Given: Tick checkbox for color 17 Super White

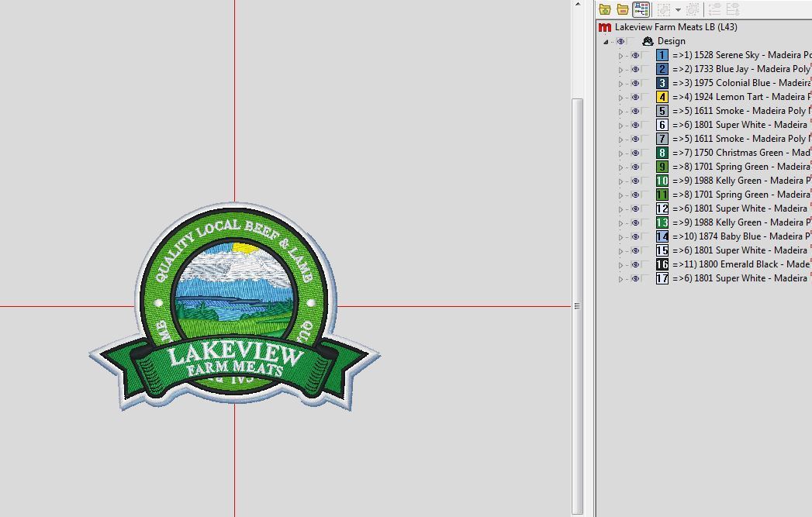Looking at the screenshot, I should (x=645, y=278).
